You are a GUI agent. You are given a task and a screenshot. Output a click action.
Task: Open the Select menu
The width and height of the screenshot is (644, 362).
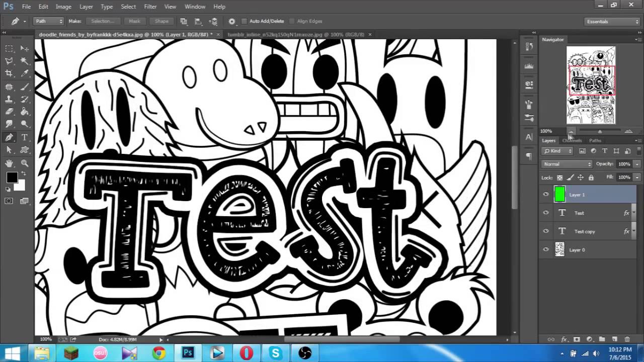128,7
